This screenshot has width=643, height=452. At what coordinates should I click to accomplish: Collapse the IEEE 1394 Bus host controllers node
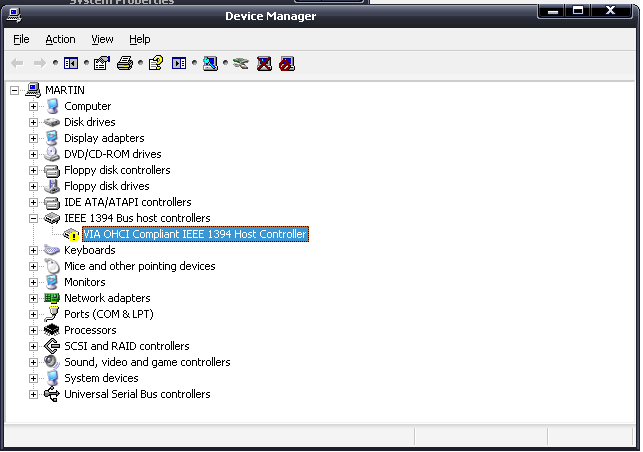[x=33, y=218]
